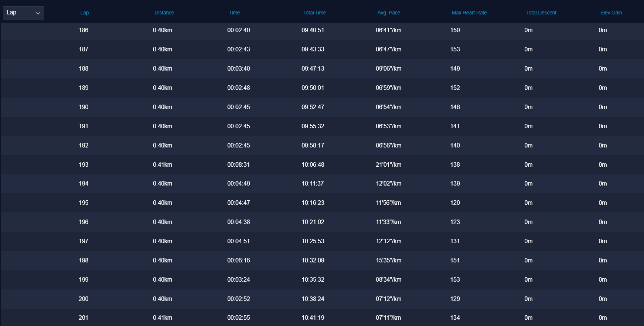Select lap 198 time 00:06:16
The image size is (644, 326).
(x=238, y=260)
